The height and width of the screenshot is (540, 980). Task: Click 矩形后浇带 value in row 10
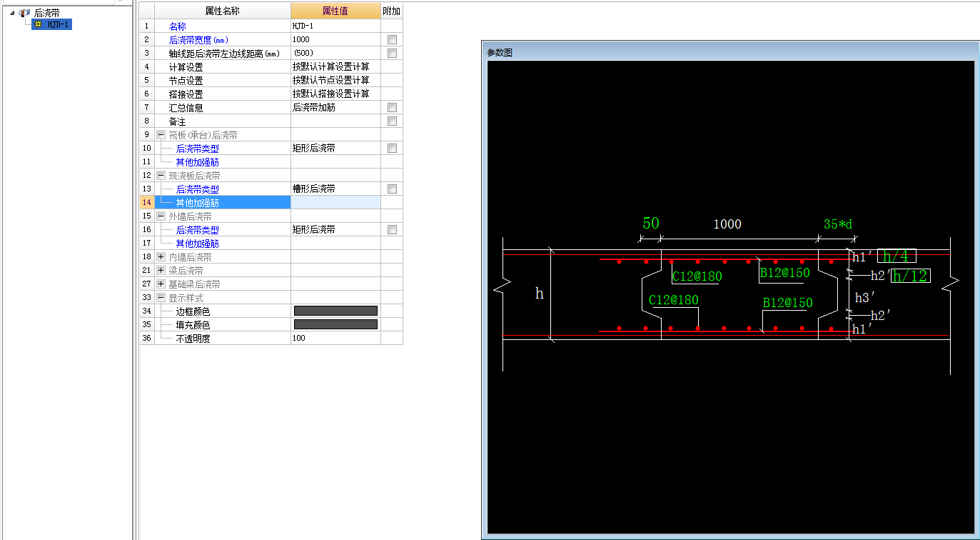[335, 148]
